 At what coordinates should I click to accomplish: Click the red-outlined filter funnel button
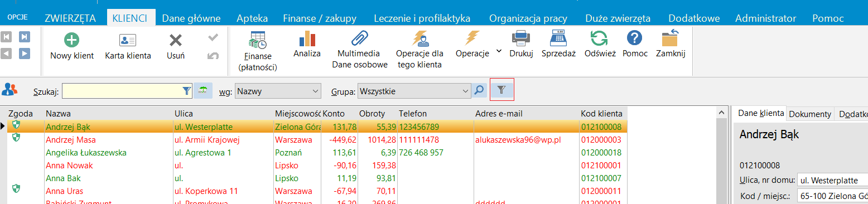501,90
